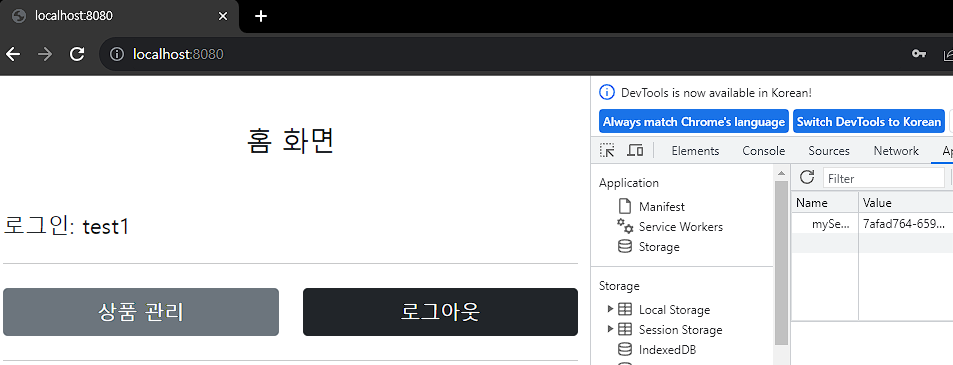This screenshot has width=953, height=365.
Task: Select Session Storage in sidebar
Action: click(681, 330)
